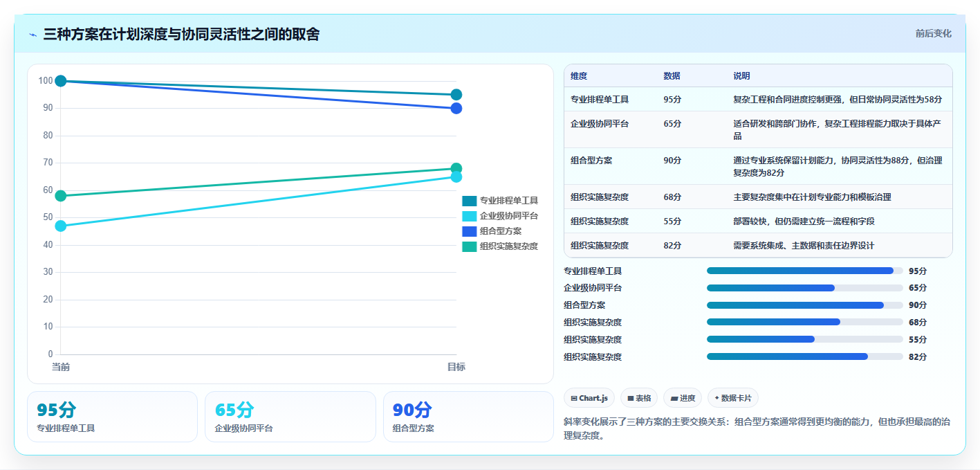Click the 企业级协同平台 progress bar at 65分
The width and height of the screenshot is (980, 470).
click(x=805, y=288)
